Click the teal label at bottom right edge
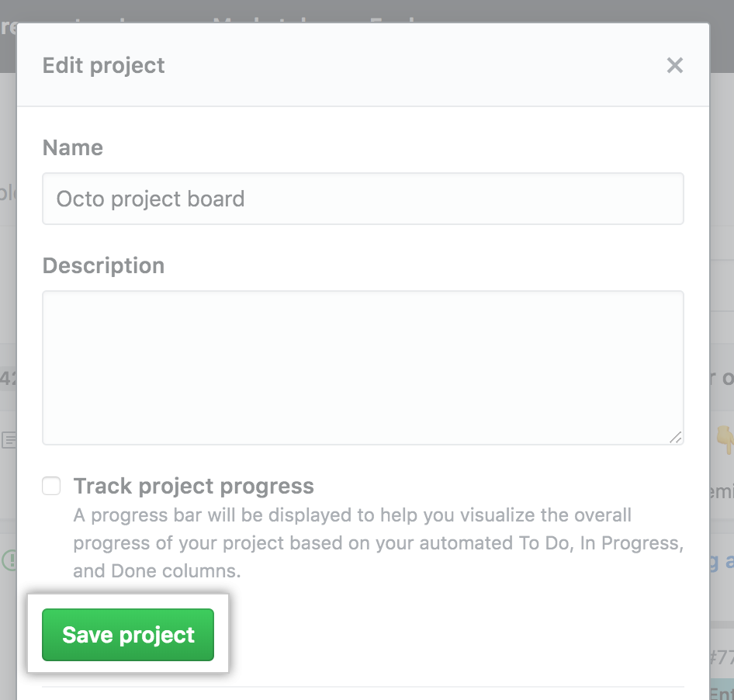734x700 pixels. click(722, 692)
